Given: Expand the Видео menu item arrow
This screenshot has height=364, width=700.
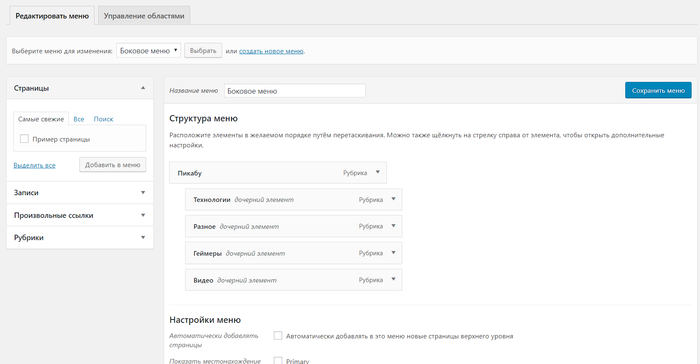Looking at the screenshot, I should pyautogui.click(x=393, y=279).
